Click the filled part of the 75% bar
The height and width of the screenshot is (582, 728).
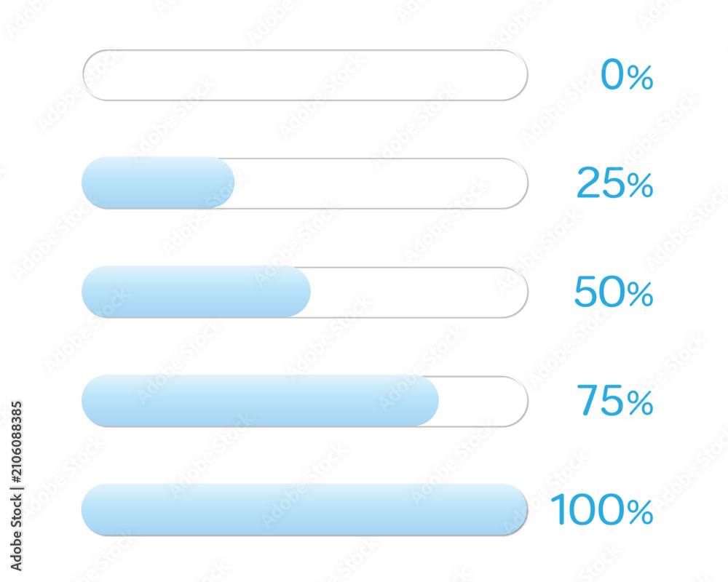[260, 401]
